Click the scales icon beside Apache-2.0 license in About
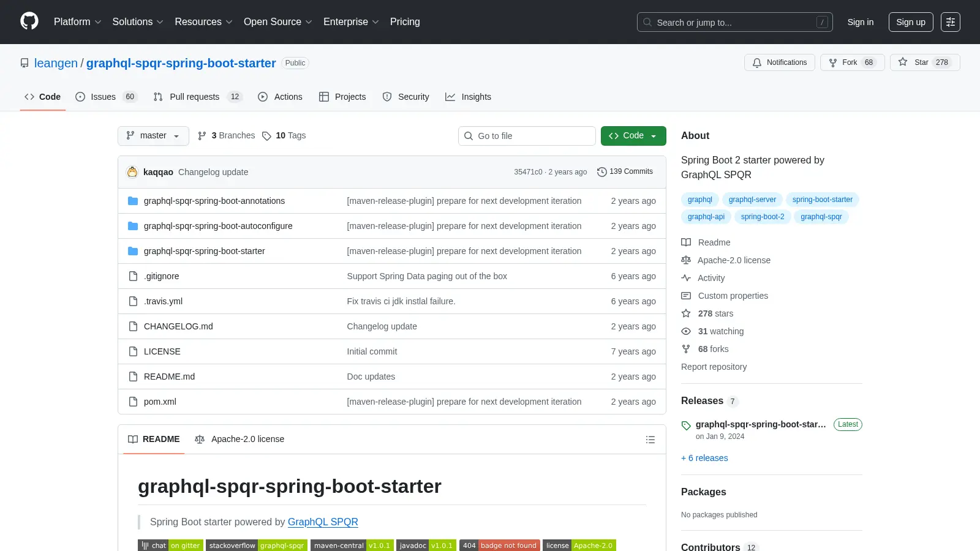Screen dimensions: 980x551 pyautogui.click(x=686, y=260)
